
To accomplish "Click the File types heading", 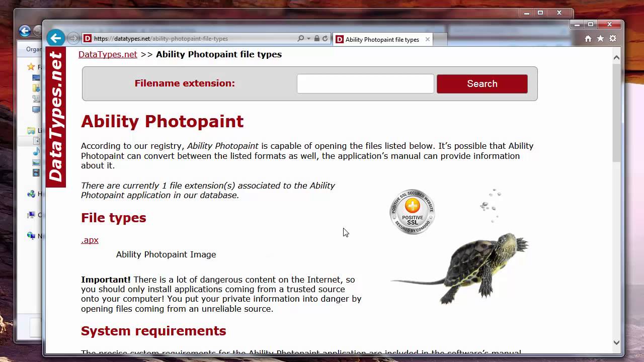I will [114, 218].
